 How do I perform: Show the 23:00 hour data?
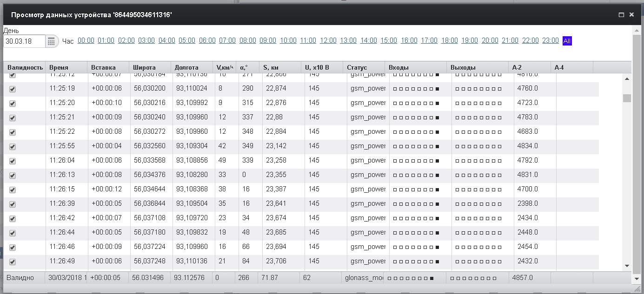click(x=551, y=41)
